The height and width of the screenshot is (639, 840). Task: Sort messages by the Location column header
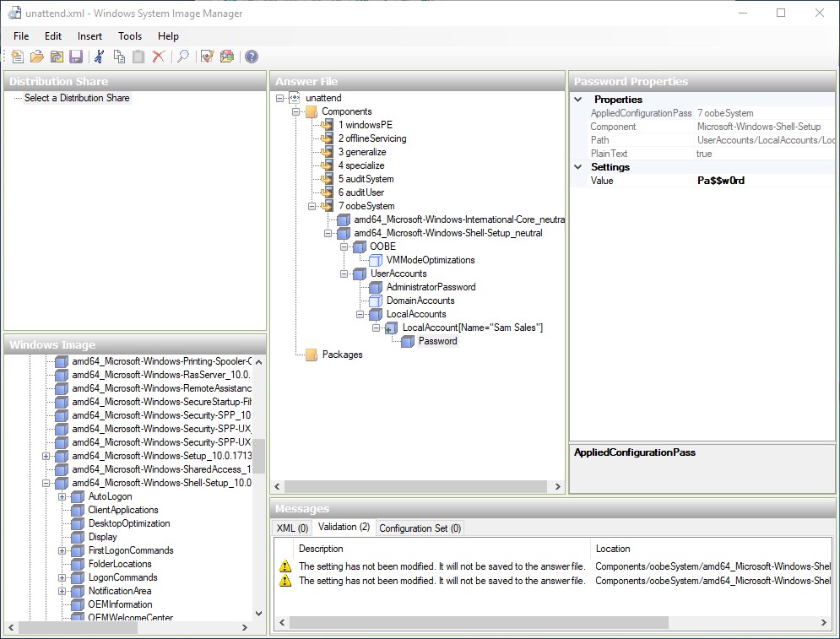tap(710, 549)
